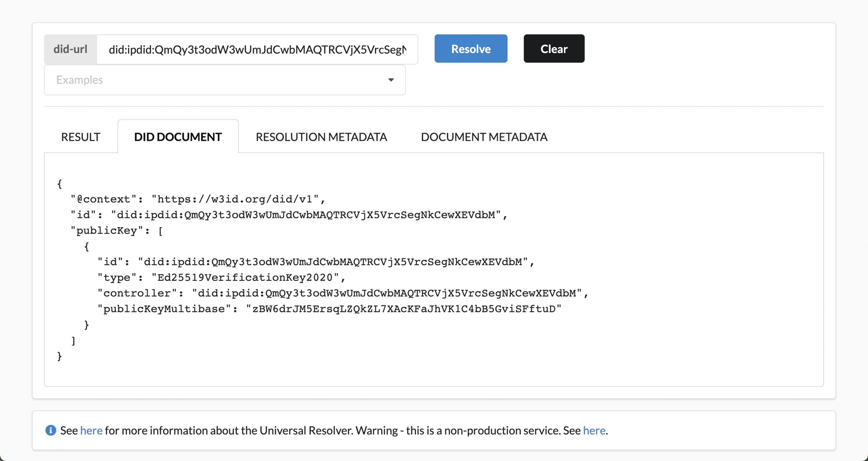Click the controller DID value in JSON
This screenshot has width=868, height=461.
tap(386, 293)
